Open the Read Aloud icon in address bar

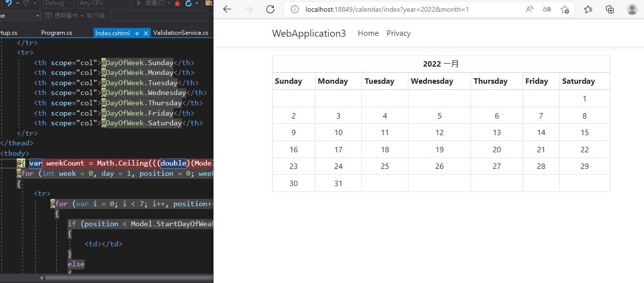[x=529, y=9]
